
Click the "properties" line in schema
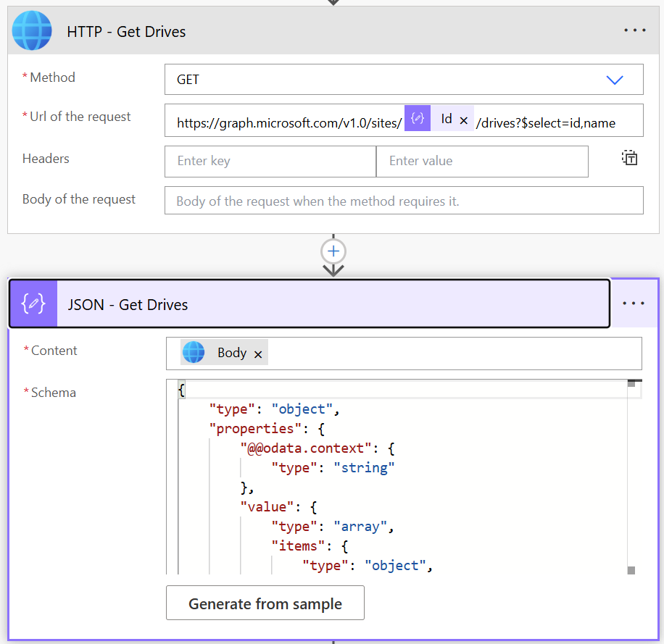pos(267,429)
